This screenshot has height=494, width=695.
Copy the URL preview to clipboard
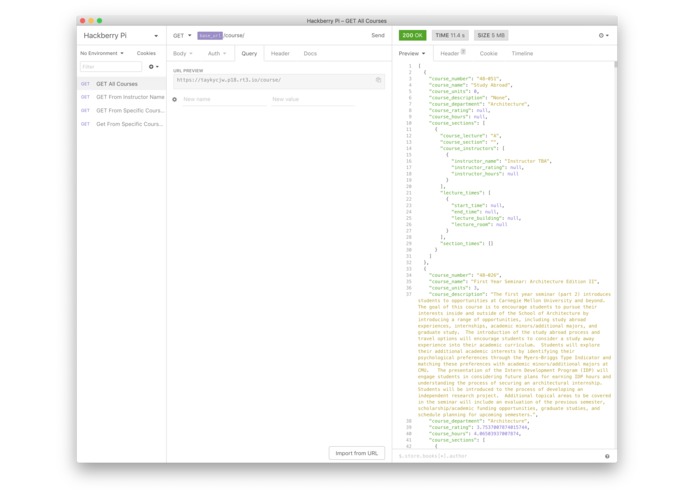click(x=378, y=80)
